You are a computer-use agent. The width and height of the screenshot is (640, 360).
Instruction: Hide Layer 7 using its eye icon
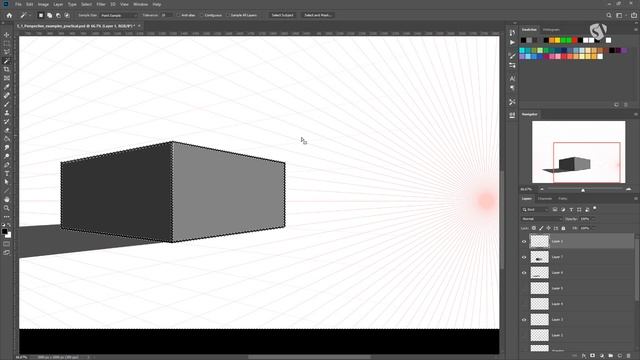coord(524,257)
